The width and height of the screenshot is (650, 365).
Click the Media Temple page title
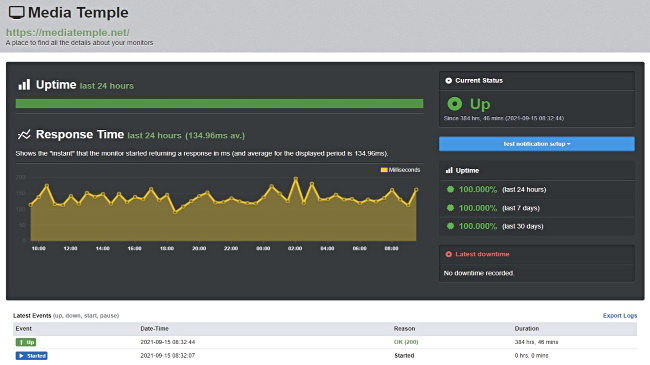[78, 12]
